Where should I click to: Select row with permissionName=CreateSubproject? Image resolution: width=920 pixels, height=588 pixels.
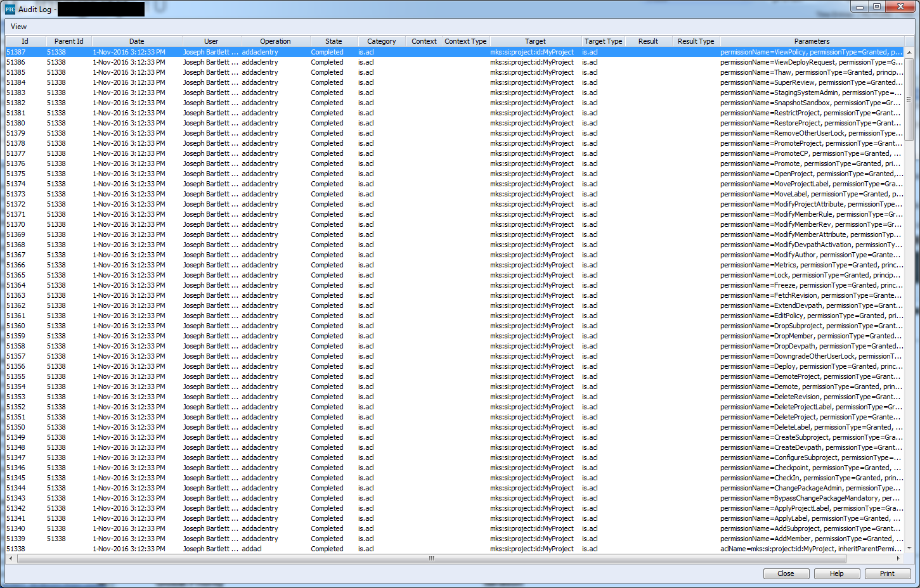click(455, 437)
